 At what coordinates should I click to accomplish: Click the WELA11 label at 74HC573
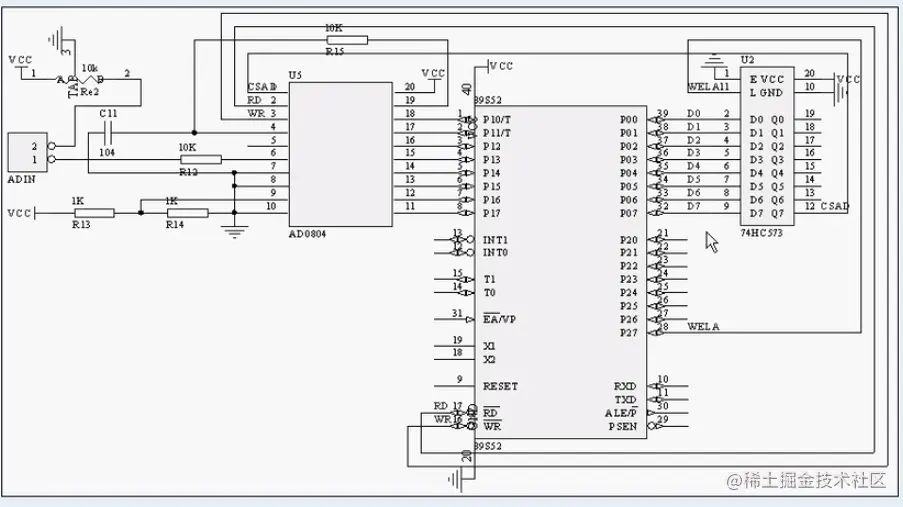tap(708, 87)
